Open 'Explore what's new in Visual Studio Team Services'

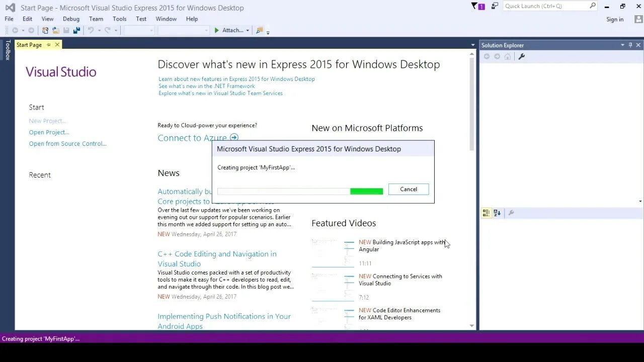click(220, 93)
